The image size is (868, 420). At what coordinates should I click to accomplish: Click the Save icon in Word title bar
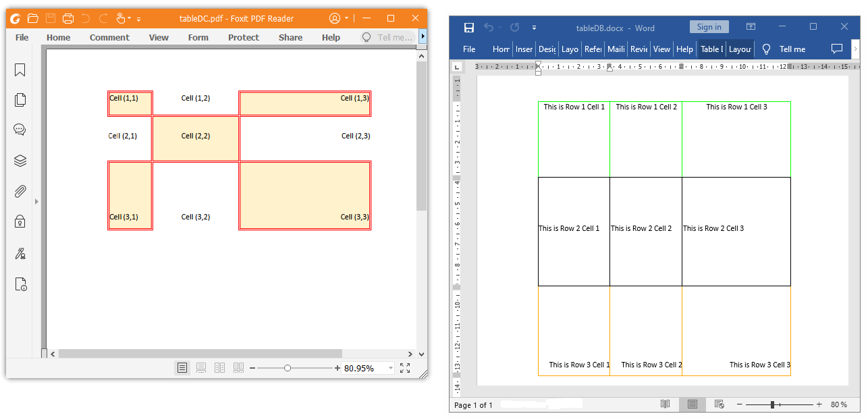(x=469, y=27)
